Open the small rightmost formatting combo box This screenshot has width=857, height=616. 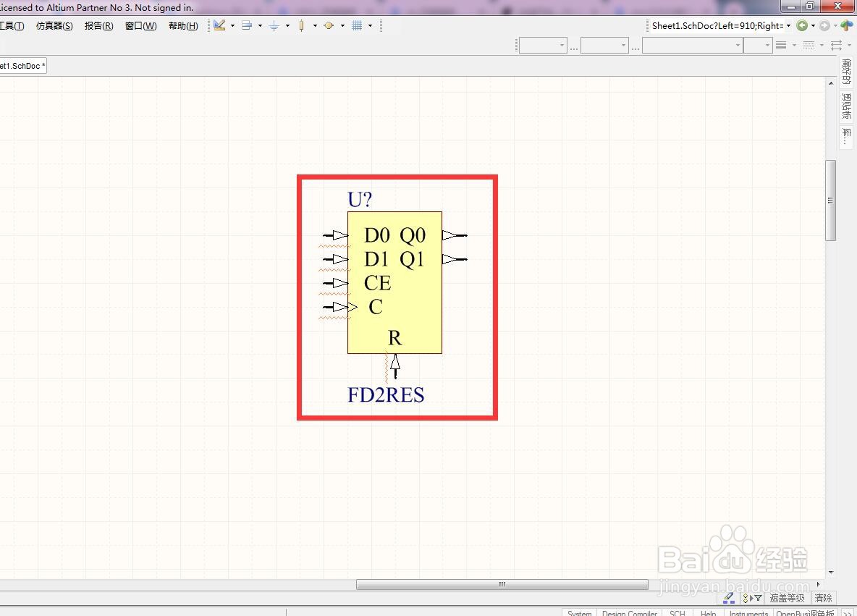(758, 46)
